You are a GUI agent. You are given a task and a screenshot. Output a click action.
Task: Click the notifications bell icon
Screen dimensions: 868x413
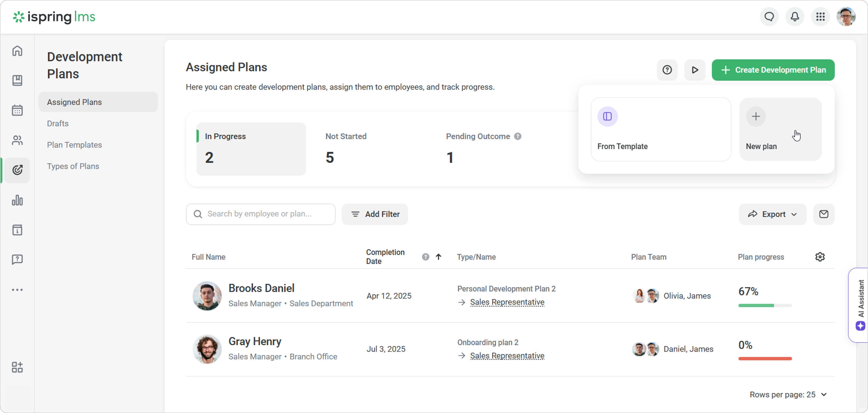tap(794, 17)
